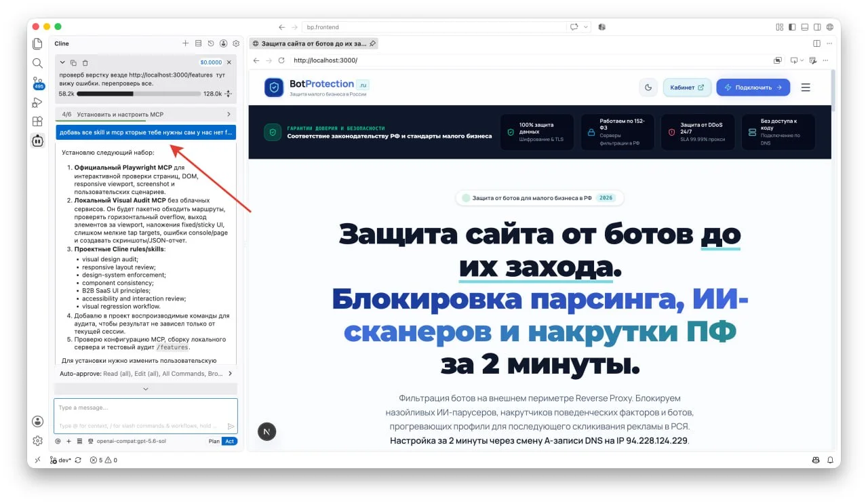Open remote window icon in status bar

click(38, 460)
